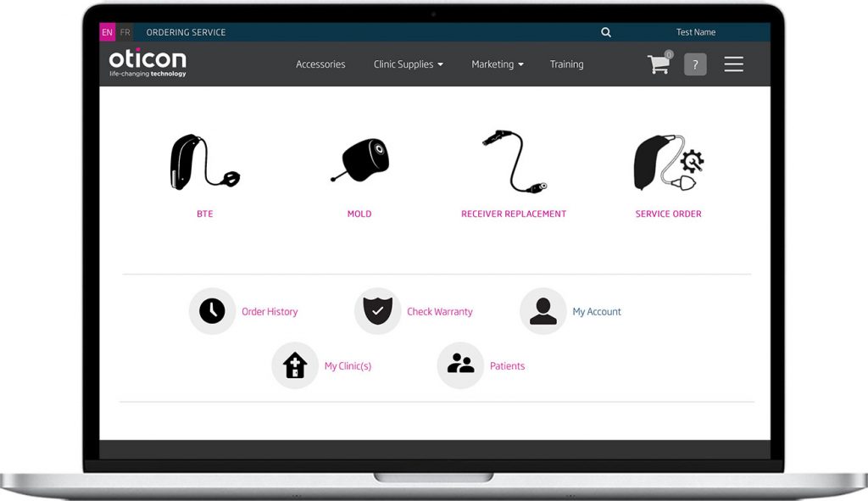This screenshot has height=501, width=868.
Task: Click the Test Name user label
Action: (696, 32)
